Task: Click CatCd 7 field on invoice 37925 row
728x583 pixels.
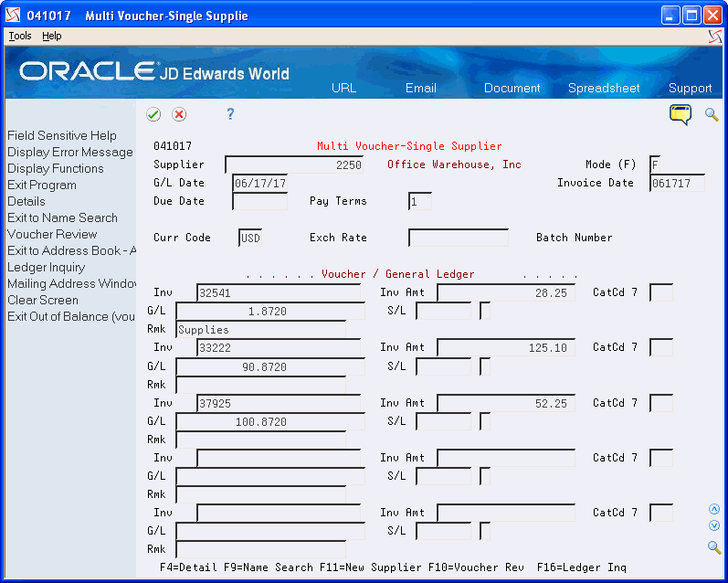Action: 661,403
